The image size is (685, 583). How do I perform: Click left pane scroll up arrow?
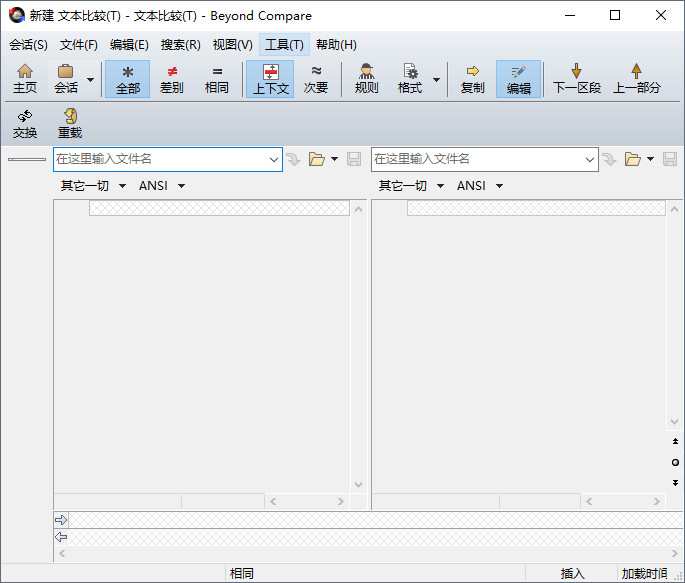pyautogui.click(x=359, y=209)
